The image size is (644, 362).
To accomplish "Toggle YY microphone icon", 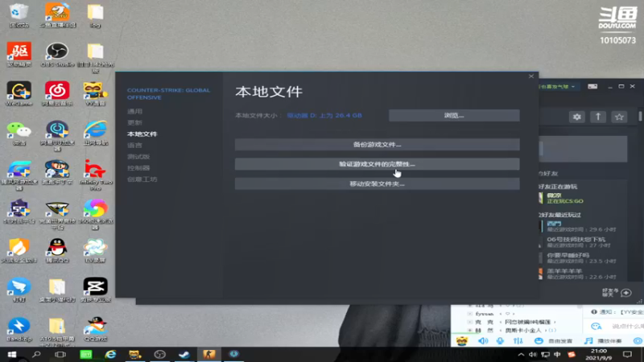I will click(x=500, y=340).
